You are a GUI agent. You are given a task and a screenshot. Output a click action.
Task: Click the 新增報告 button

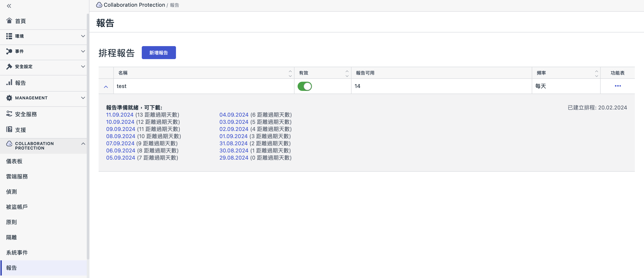(159, 53)
